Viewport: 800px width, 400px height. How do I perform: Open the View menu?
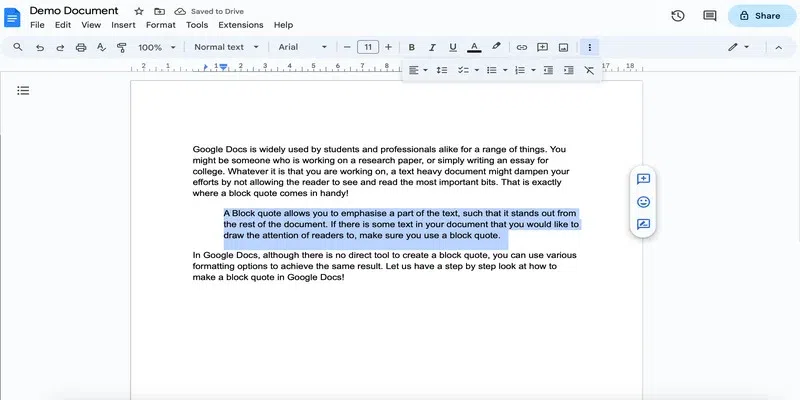tap(91, 25)
